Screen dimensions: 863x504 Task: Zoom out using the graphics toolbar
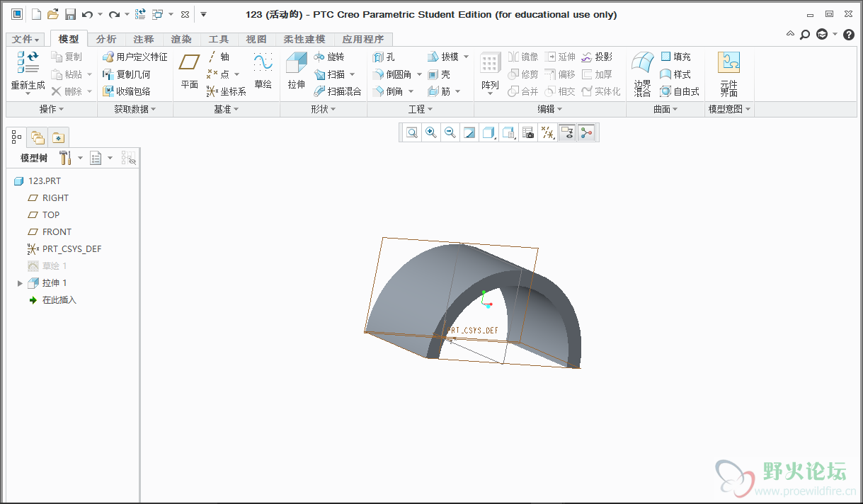pyautogui.click(x=450, y=132)
